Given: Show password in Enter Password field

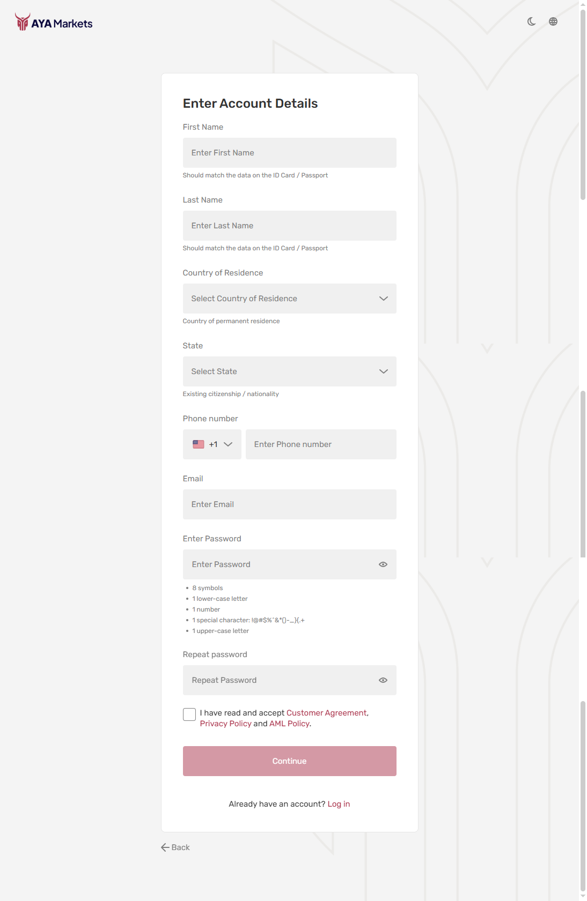Looking at the screenshot, I should point(383,564).
